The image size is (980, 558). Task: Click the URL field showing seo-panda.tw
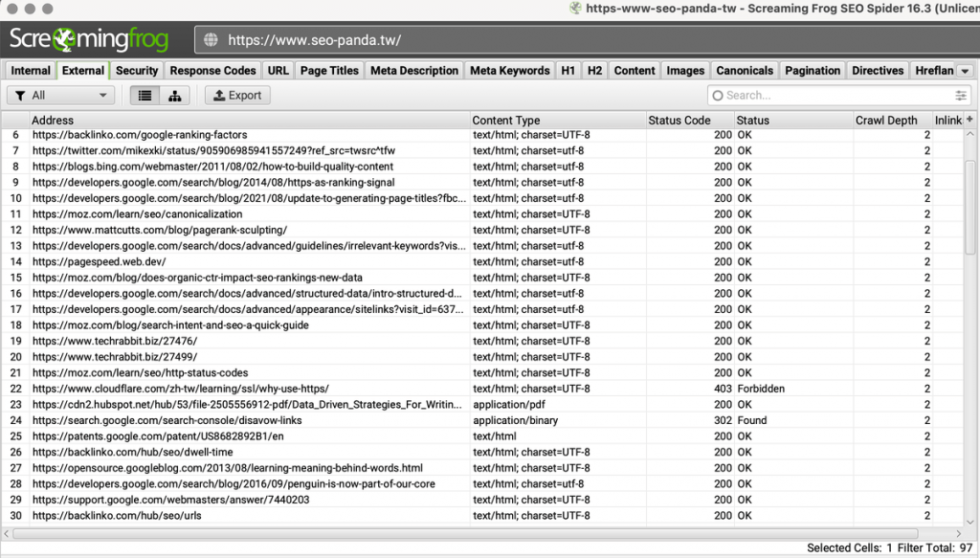click(588, 40)
